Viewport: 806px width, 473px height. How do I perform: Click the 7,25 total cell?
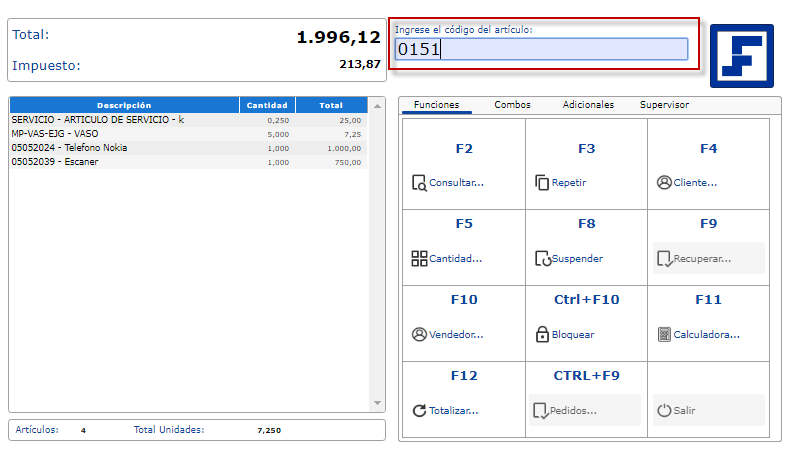click(x=353, y=134)
